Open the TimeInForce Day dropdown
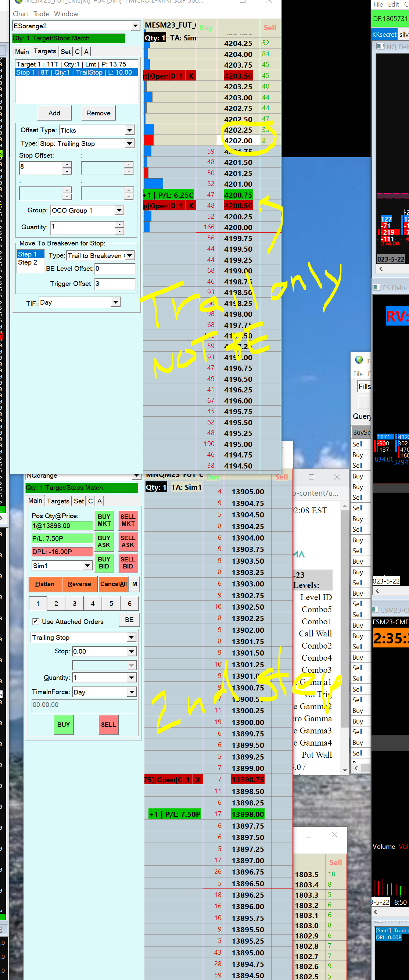 point(131,692)
